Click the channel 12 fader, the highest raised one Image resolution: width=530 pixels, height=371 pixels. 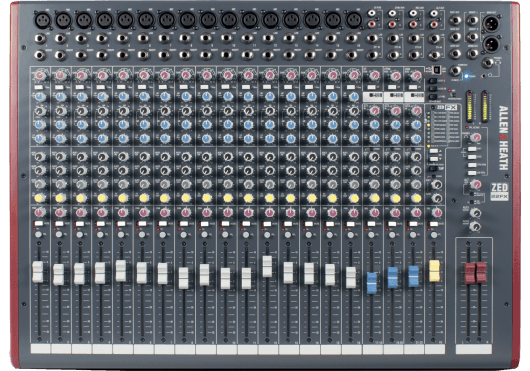(x=267, y=267)
